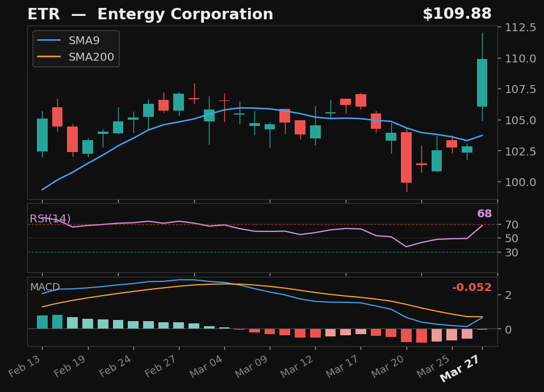Image resolution: width=544 pixels, height=392 pixels.
Task: Toggle visibility of the RSI(14) indicator label
Action: point(50,218)
